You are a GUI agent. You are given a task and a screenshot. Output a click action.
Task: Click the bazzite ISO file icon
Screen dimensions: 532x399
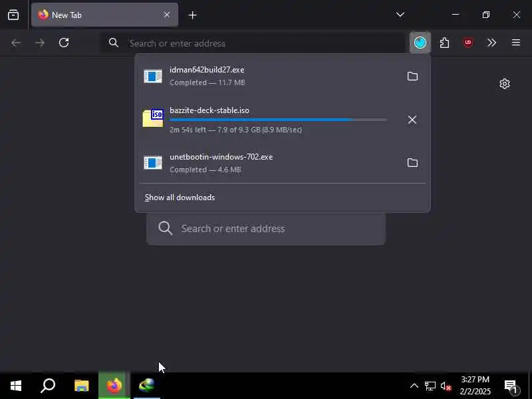coord(153,118)
